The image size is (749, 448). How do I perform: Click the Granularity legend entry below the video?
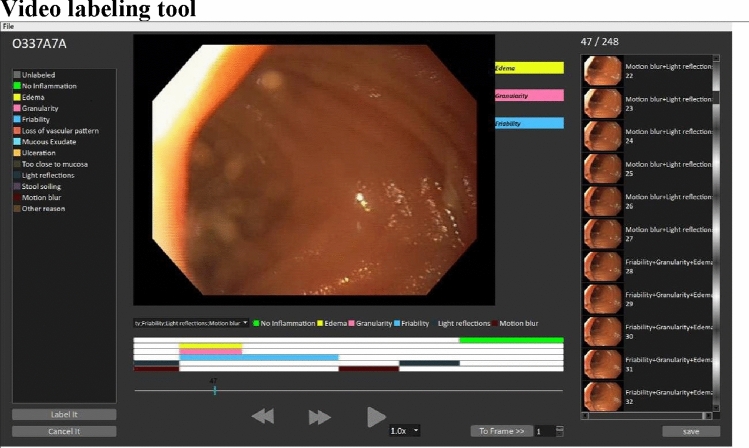click(x=370, y=323)
